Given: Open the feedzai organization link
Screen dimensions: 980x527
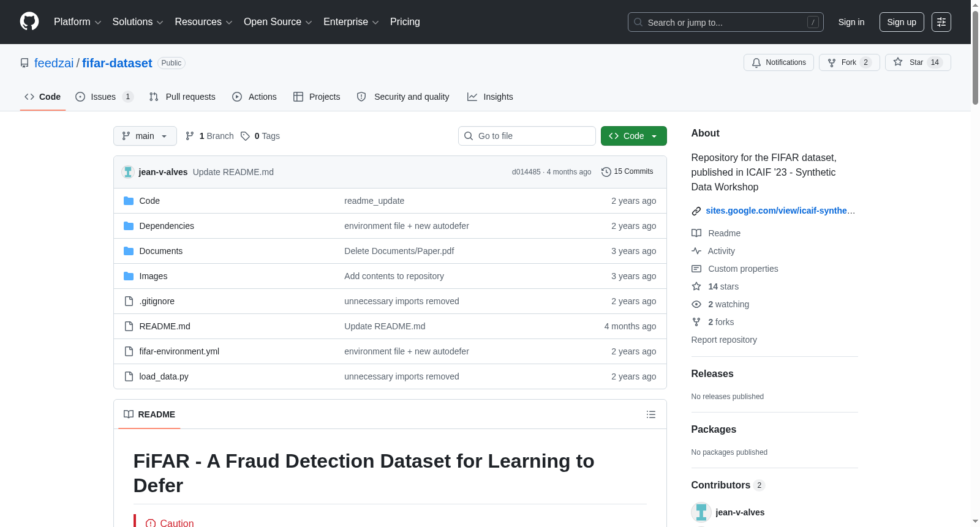Looking at the screenshot, I should point(54,63).
